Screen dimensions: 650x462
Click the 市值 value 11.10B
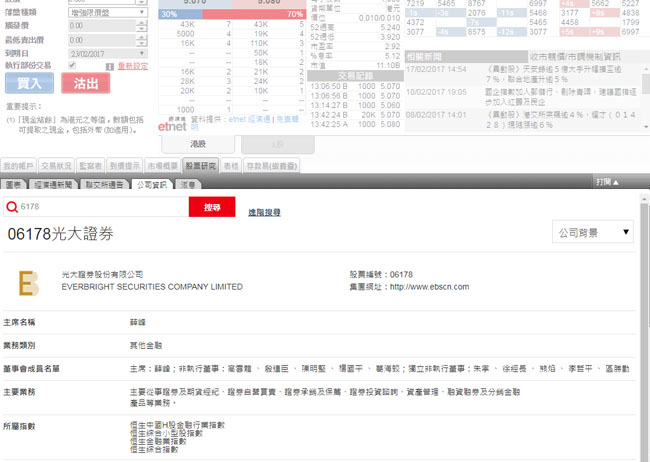click(x=388, y=66)
